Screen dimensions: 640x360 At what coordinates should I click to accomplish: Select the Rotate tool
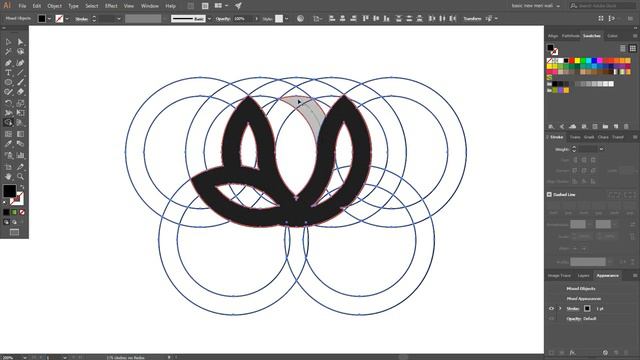8,103
